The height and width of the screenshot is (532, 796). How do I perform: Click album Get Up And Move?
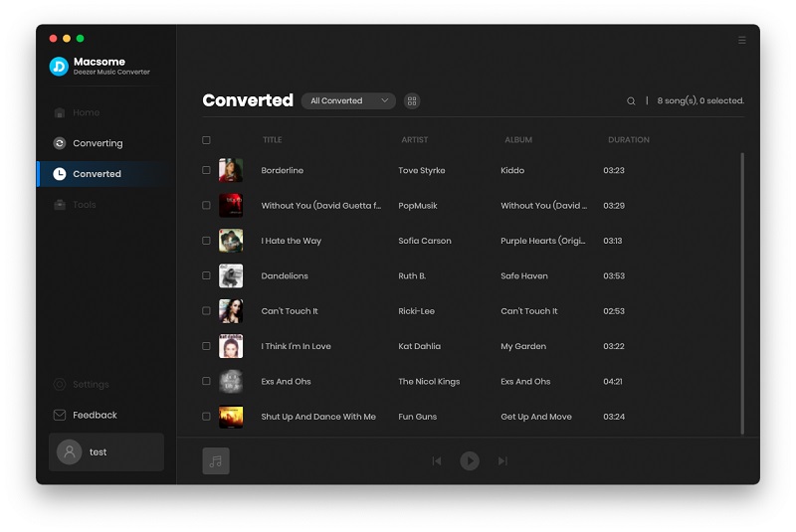click(536, 417)
